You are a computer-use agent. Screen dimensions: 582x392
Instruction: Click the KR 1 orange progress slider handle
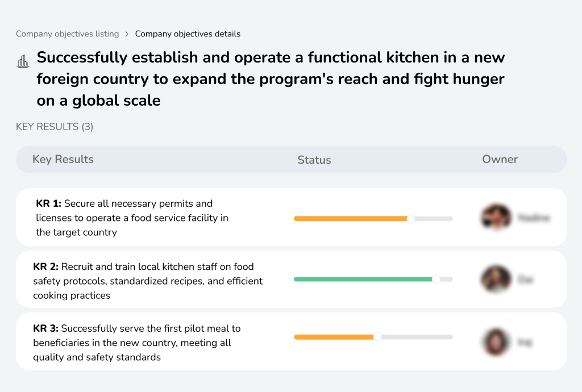click(x=410, y=218)
